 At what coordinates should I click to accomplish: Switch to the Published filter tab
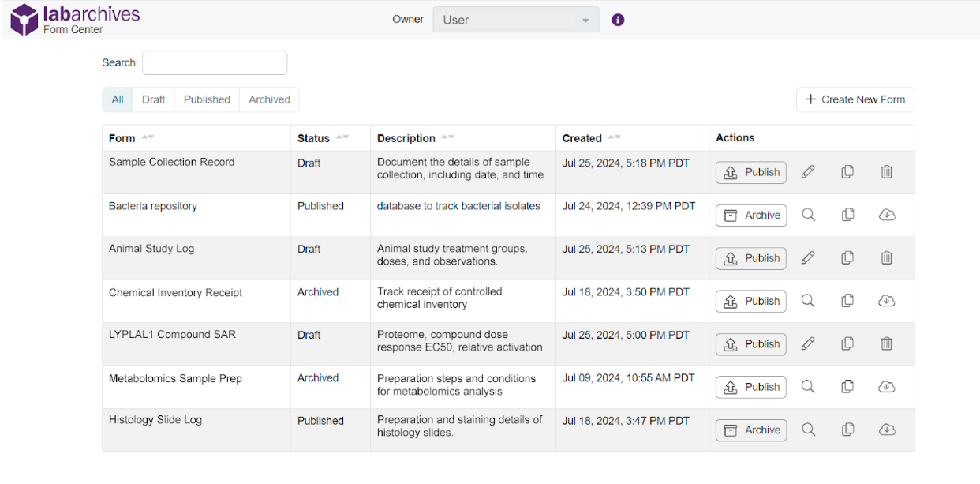click(x=206, y=99)
